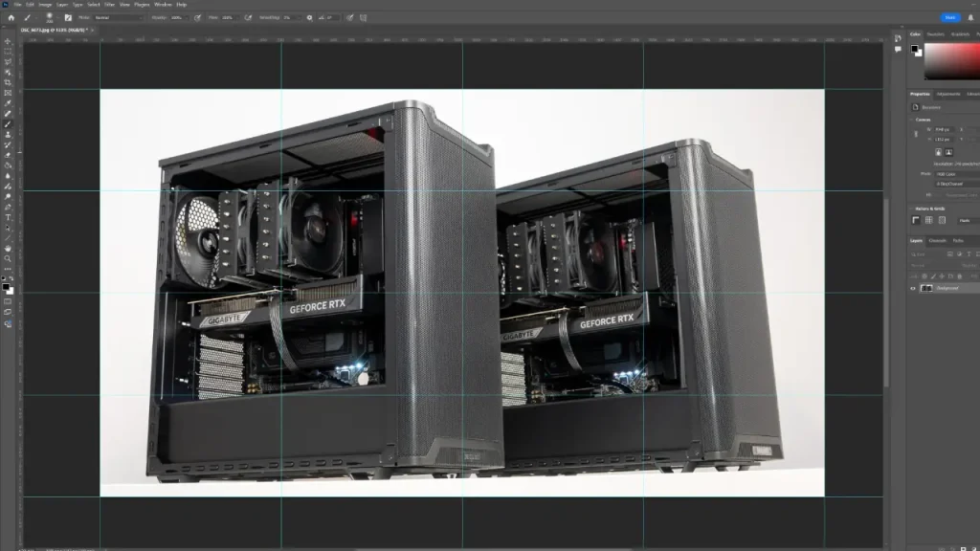Go to Home screen icon

[x=11, y=17]
